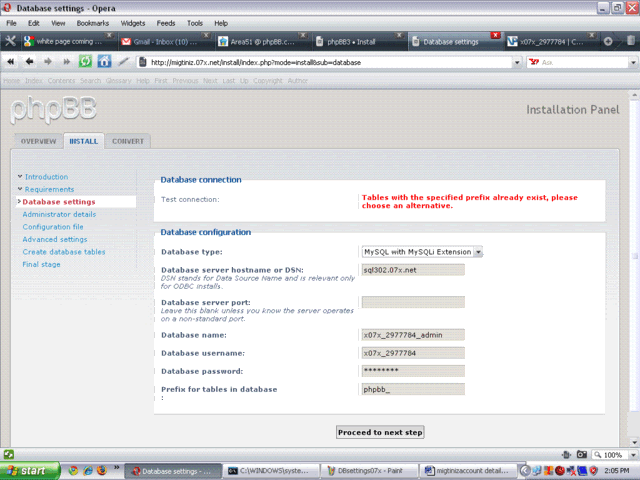This screenshot has height=480, width=640.
Task: Open the home page icon
Action: [x=104, y=62]
